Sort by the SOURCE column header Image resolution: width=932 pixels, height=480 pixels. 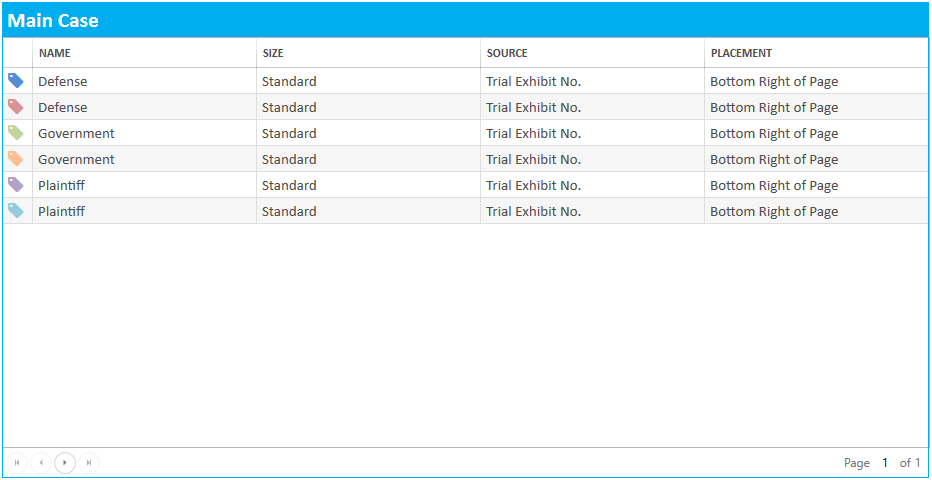507,53
